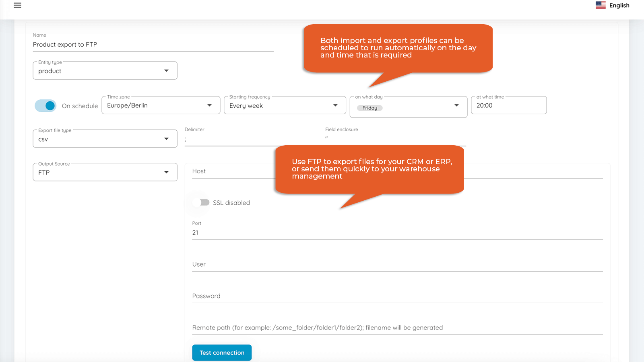Screen dimensions: 644x362
Task: Switch language via English label
Action: coord(619,5)
